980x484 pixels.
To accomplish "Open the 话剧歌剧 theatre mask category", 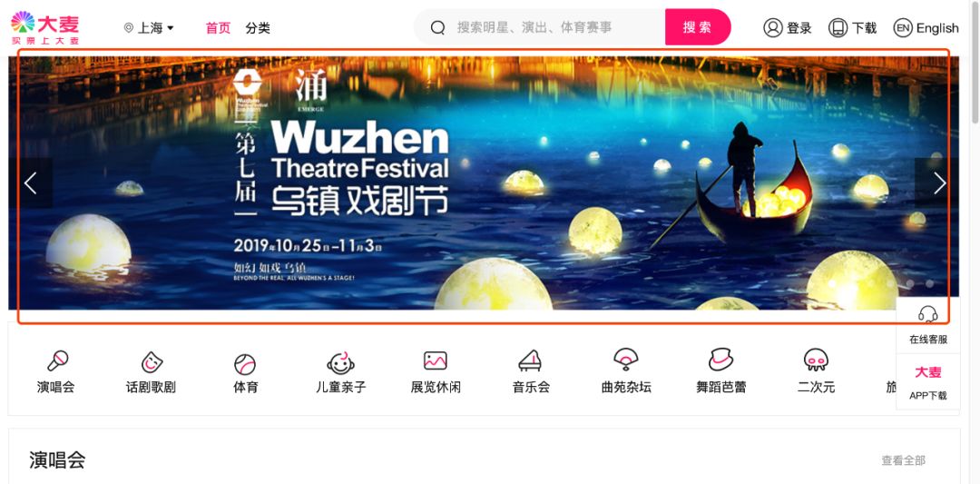I will (152, 361).
